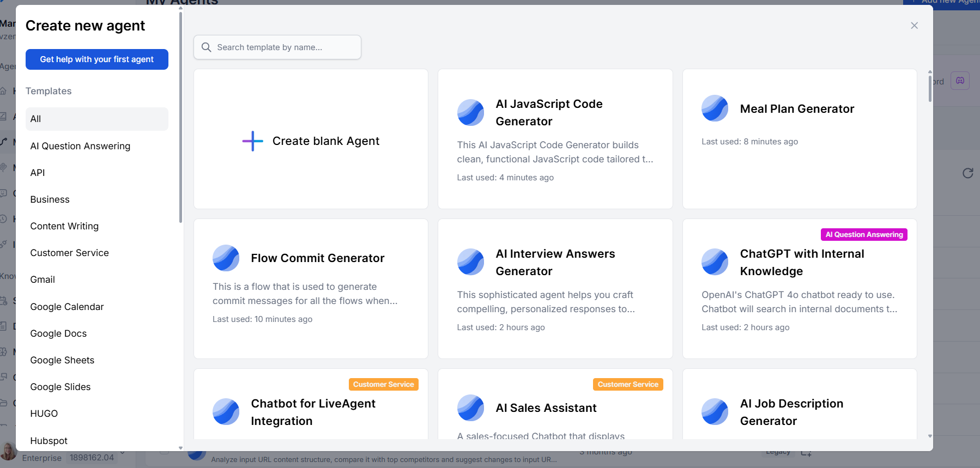
Task: Open the AI Interview Answers Generator title
Action: point(555,263)
